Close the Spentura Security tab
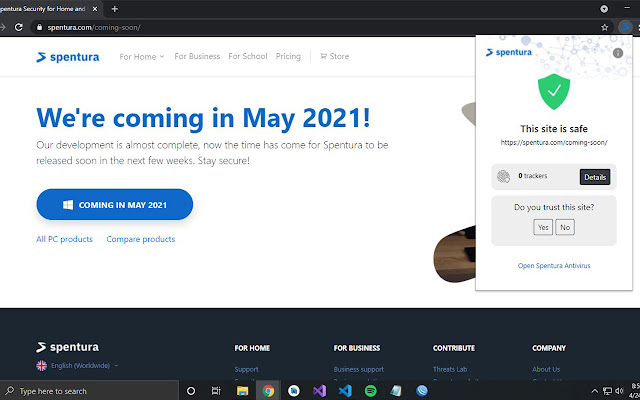 tap(95, 9)
